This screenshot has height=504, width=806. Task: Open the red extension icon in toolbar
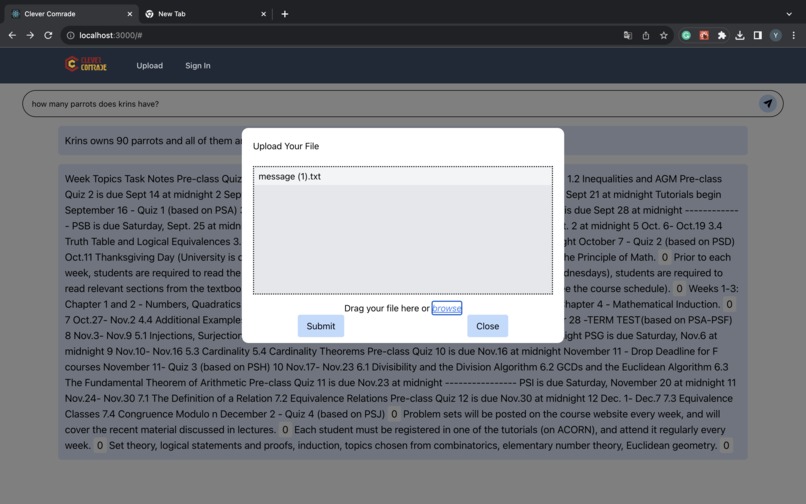pyautogui.click(x=704, y=35)
